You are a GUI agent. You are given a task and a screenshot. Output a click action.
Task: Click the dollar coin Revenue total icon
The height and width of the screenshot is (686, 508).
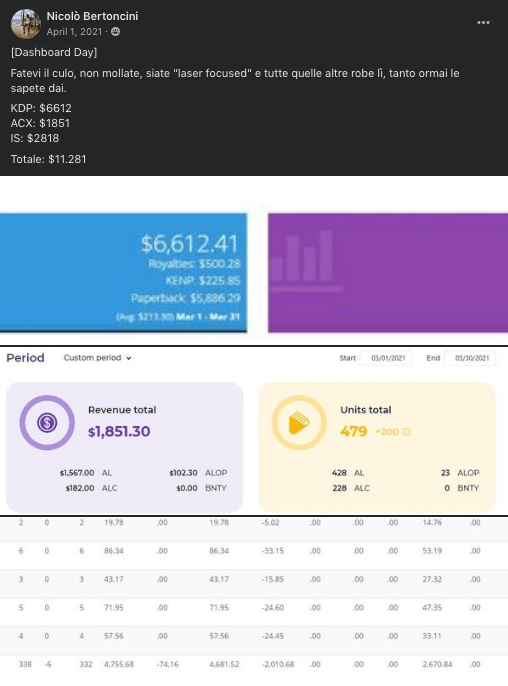pyautogui.click(x=47, y=423)
